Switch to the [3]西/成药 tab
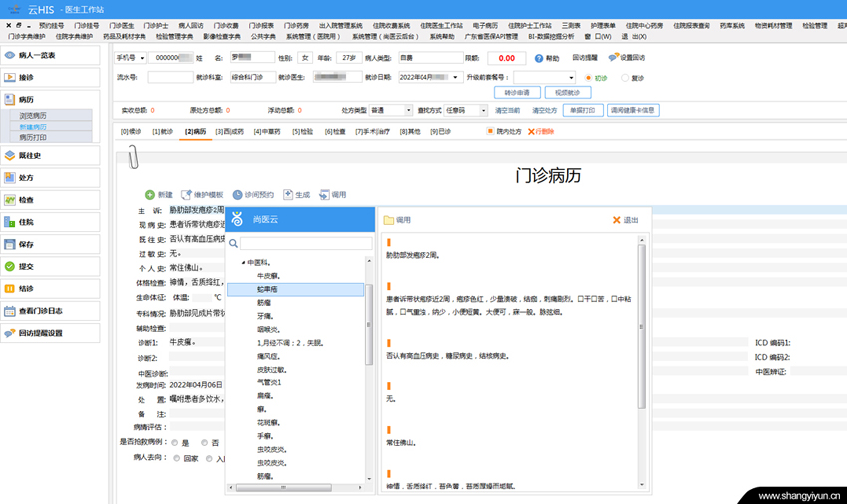Screen dimensions: 847x504 click(x=230, y=132)
